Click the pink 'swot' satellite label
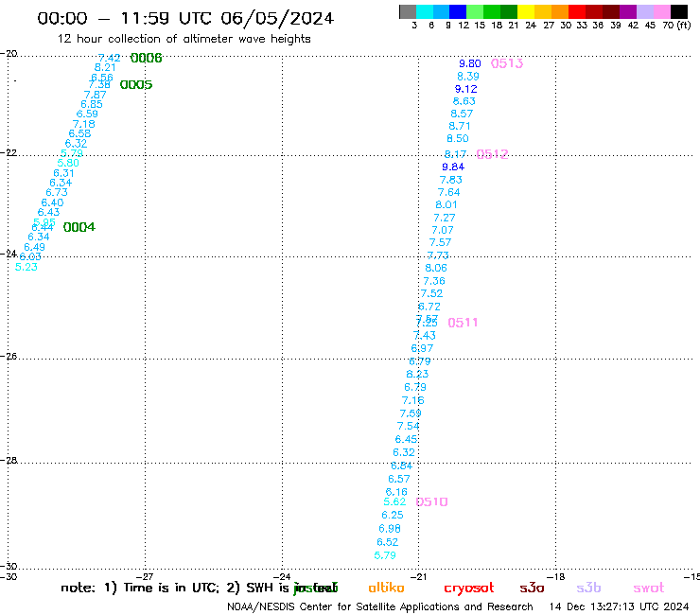Screen dimensions: 700x615 click(649, 588)
